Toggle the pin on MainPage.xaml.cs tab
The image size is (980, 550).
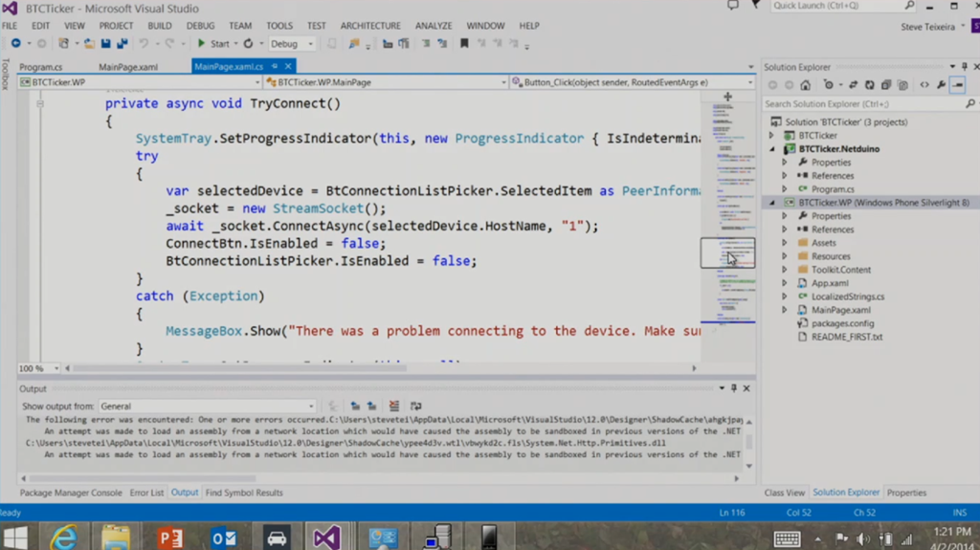[275, 66]
